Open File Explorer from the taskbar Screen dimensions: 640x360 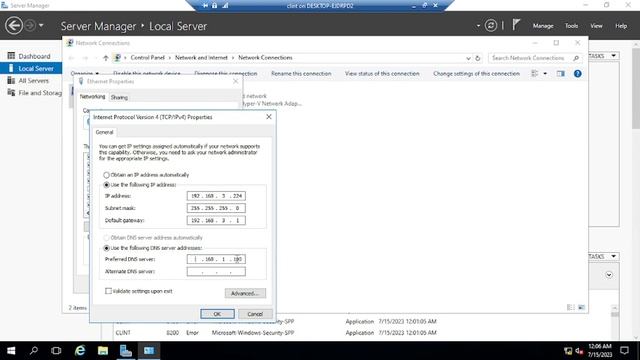coord(103,351)
